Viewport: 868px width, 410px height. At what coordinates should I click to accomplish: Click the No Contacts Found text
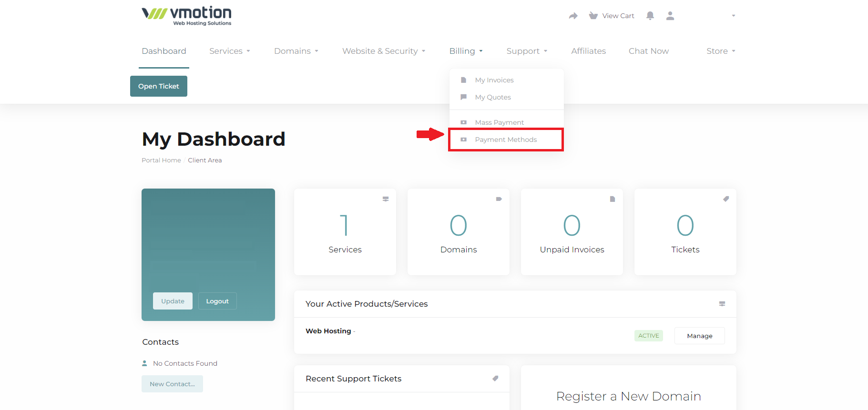pos(185,363)
